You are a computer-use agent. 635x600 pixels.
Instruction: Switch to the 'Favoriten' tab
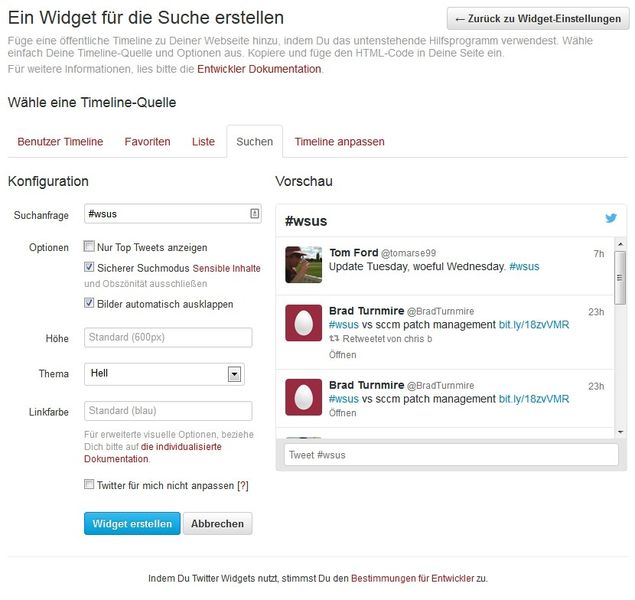point(147,142)
